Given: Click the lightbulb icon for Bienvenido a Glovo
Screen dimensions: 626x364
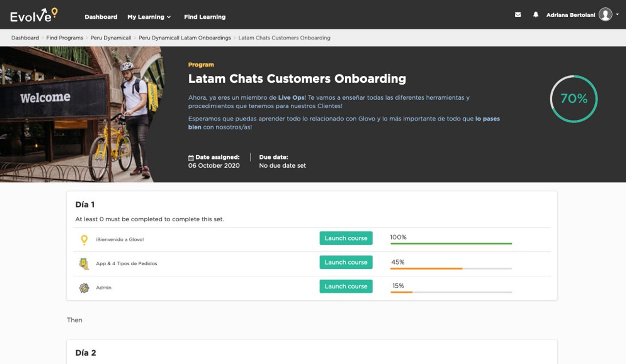Looking at the screenshot, I should tap(84, 240).
